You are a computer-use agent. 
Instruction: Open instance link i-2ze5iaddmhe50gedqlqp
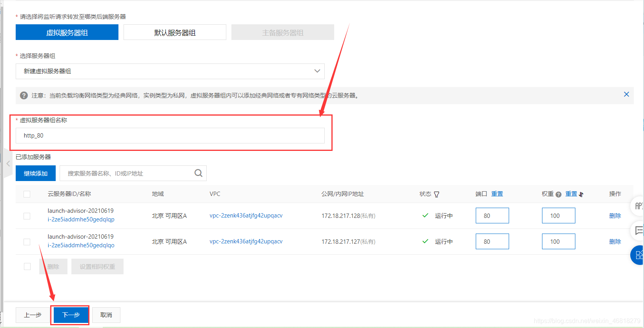[x=81, y=219]
